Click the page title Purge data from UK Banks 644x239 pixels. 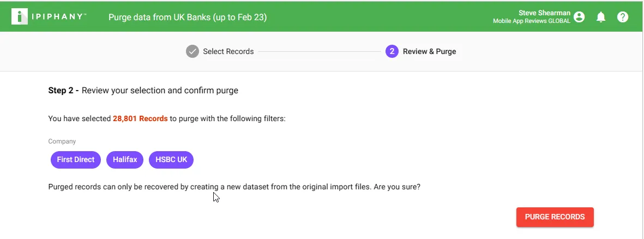188,17
